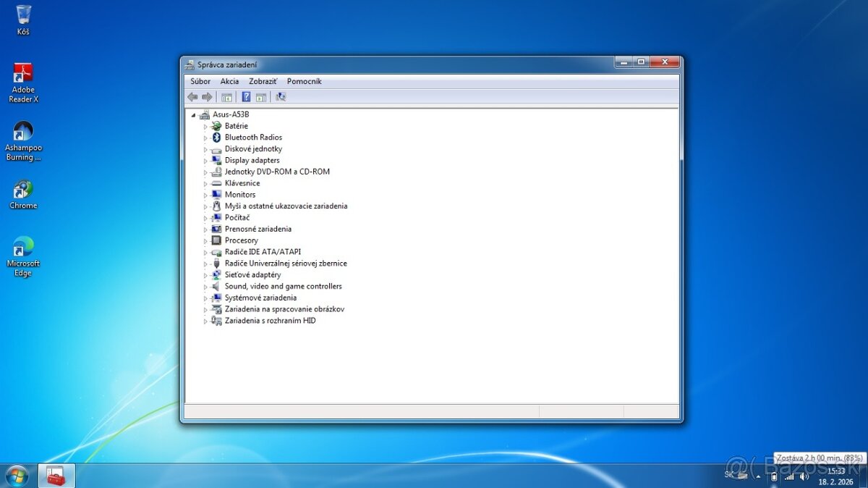Click the SK language indicator

tap(729, 475)
